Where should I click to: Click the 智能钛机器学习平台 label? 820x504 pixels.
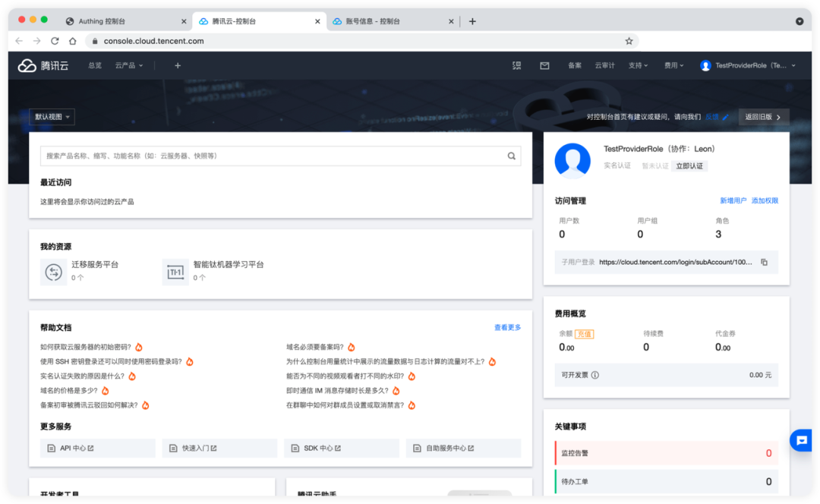229,265
